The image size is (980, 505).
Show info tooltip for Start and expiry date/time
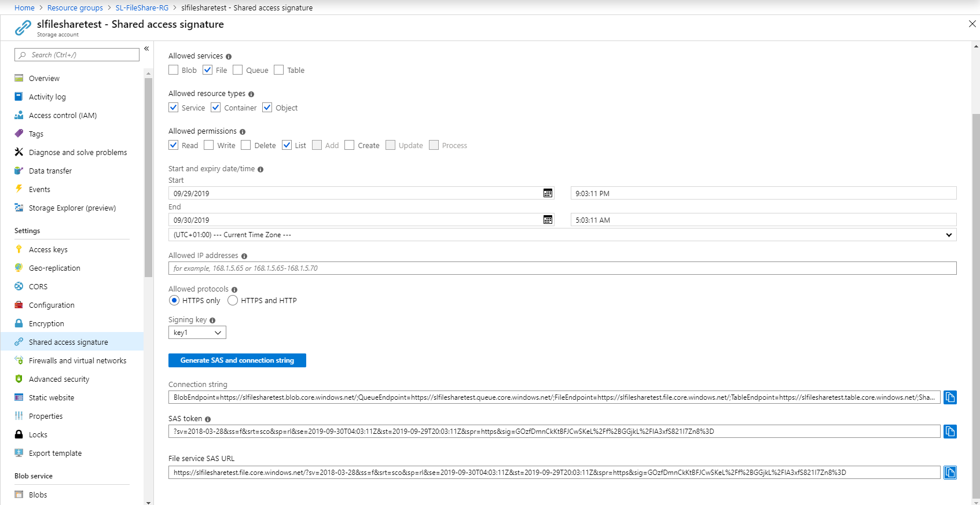point(260,169)
